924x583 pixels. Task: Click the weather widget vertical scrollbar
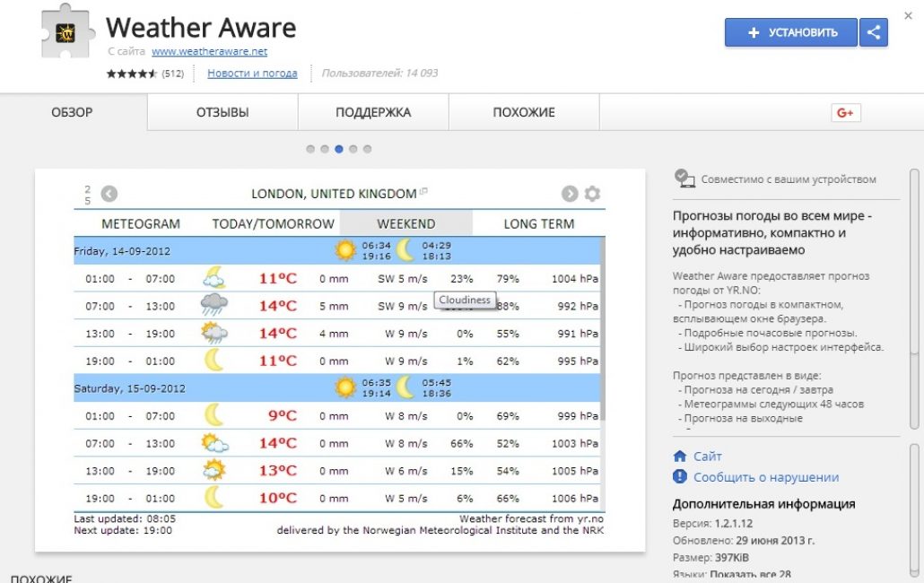click(602, 328)
